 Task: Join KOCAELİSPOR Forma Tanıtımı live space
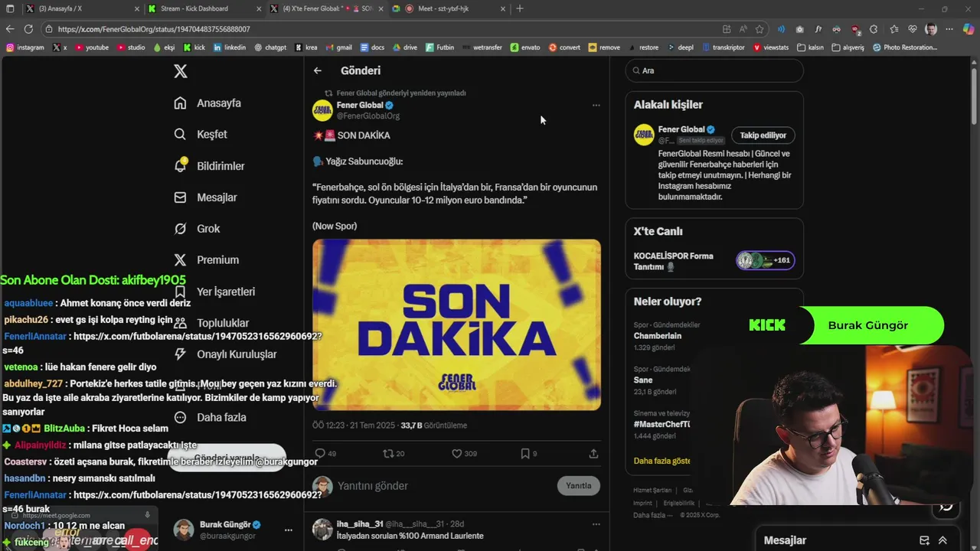click(x=714, y=261)
